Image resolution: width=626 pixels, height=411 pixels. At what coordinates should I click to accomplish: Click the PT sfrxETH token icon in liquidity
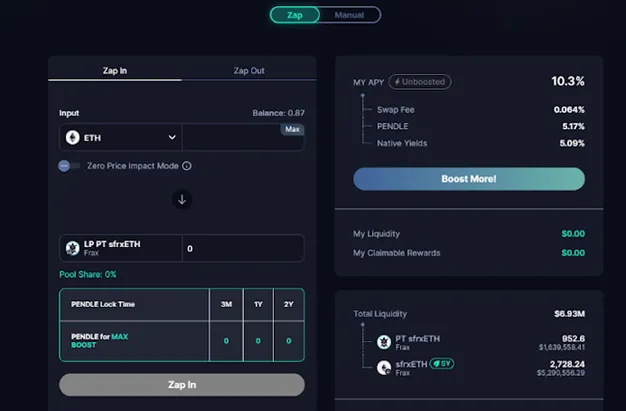coord(384,342)
